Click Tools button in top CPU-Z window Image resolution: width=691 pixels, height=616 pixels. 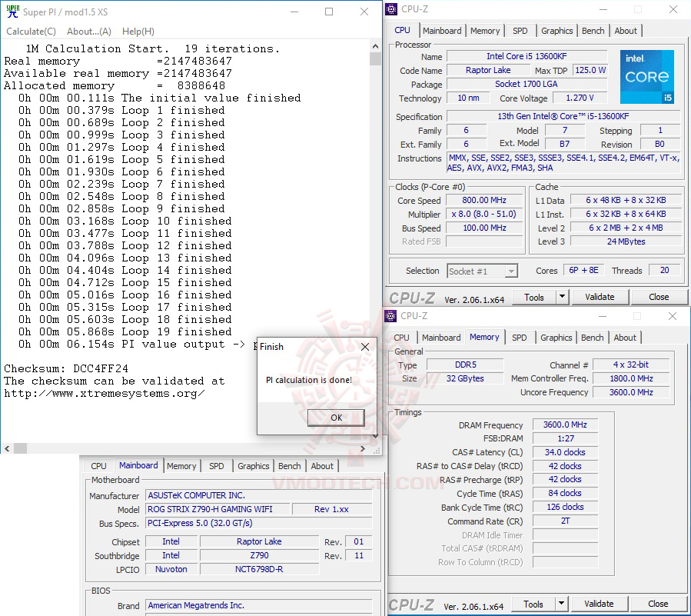(x=534, y=297)
